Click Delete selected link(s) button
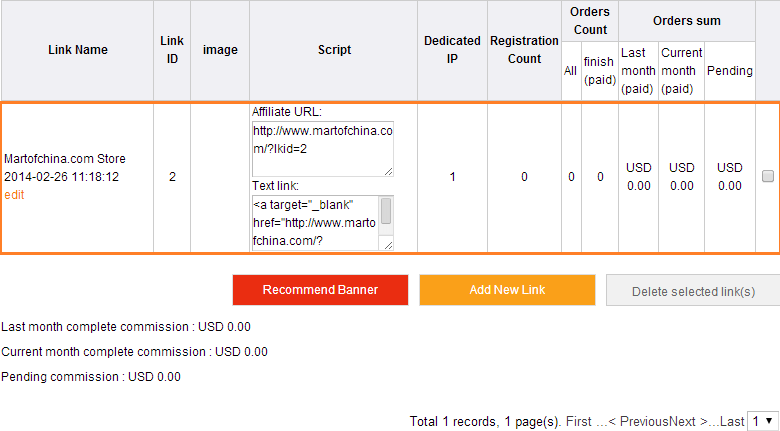The width and height of the screenshot is (780, 431). [693, 291]
